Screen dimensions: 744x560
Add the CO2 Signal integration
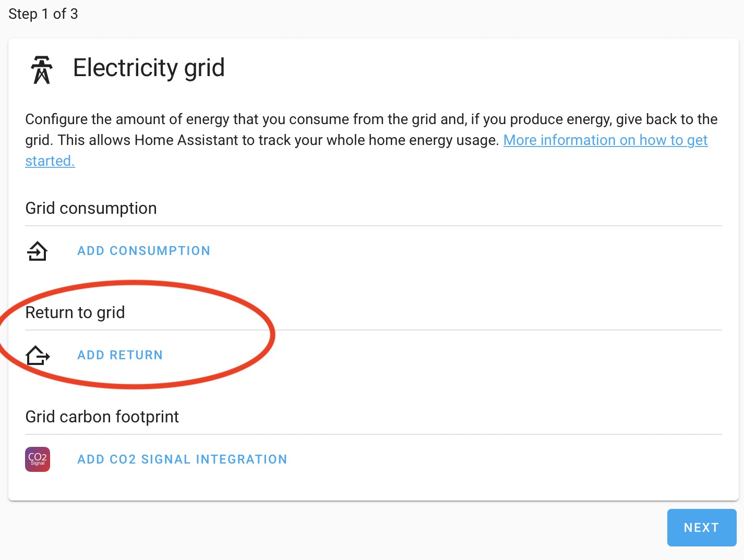click(x=182, y=459)
